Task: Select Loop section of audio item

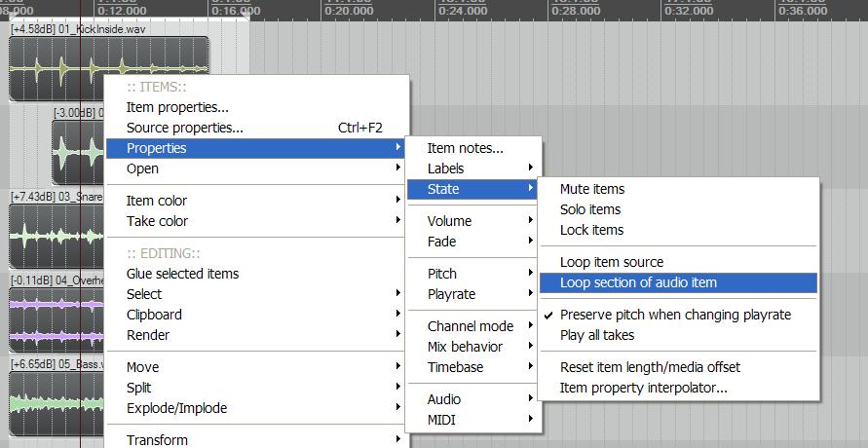Action: (x=638, y=282)
